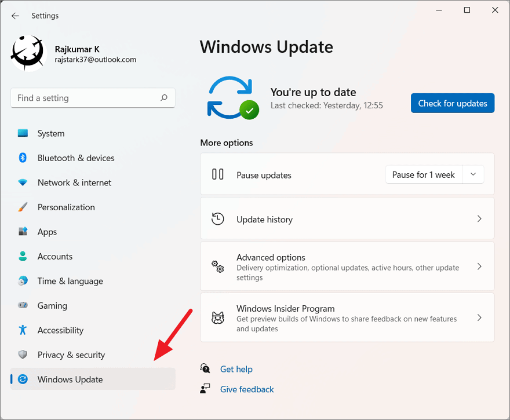Screen dimensions: 510x420
Task: Click the Get help link
Action: point(236,369)
